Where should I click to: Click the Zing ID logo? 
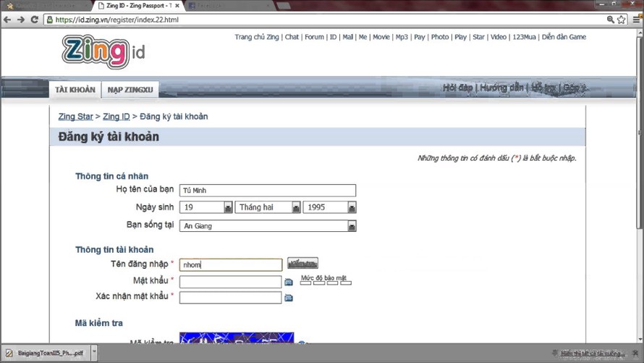pyautogui.click(x=103, y=51)
